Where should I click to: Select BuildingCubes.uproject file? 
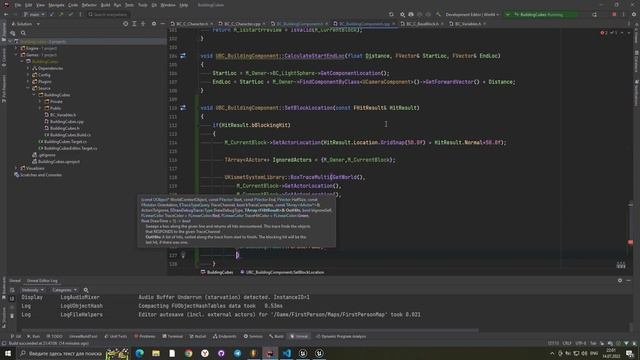(56, 162)
